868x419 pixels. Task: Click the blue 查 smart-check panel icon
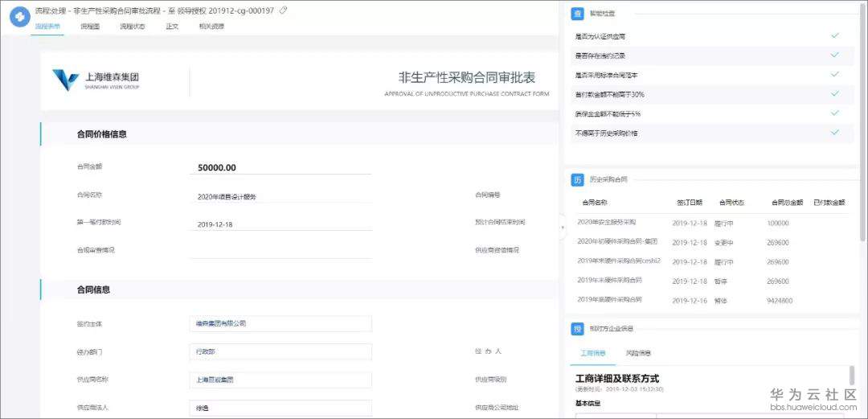(577, 13)
